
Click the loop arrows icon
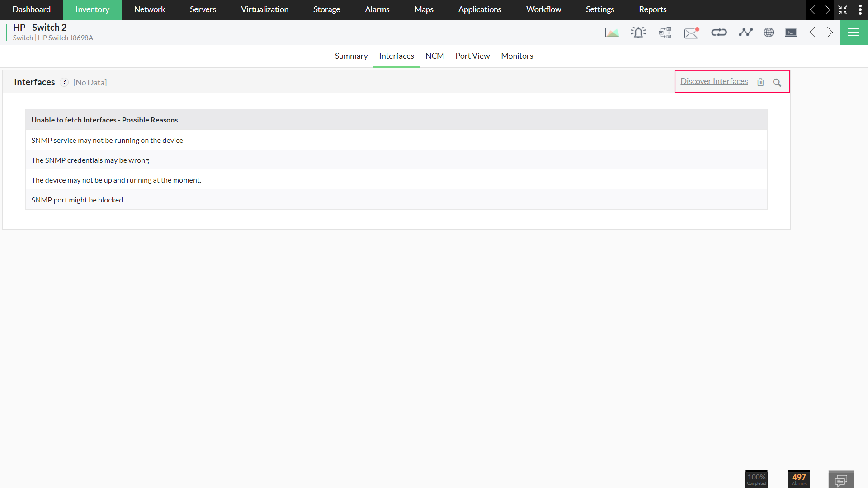point(719,33)
